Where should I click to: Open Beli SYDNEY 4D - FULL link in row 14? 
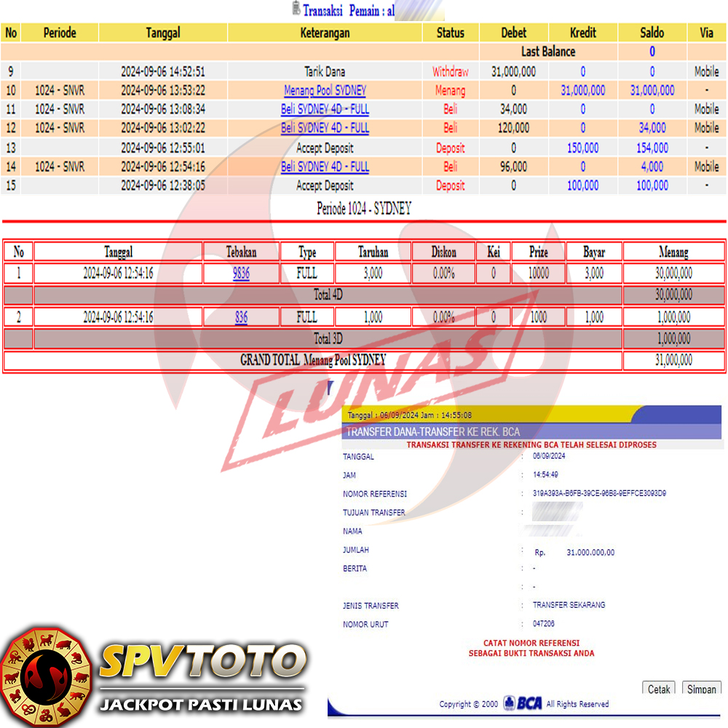pos(325,167)
